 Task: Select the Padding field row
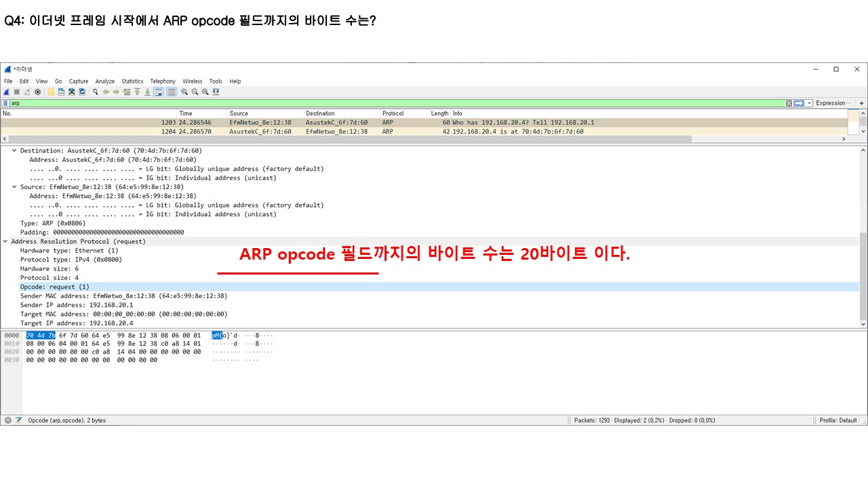click(102, 232)
